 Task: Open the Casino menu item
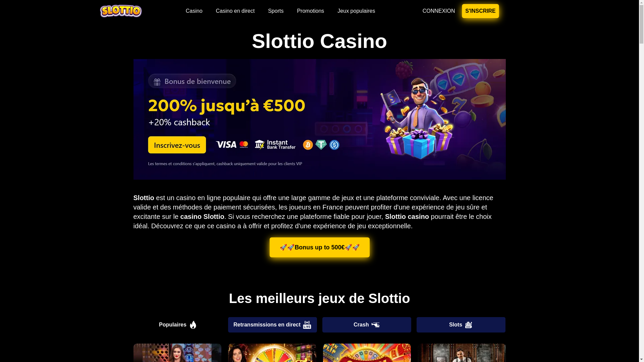tap(194, 11)
